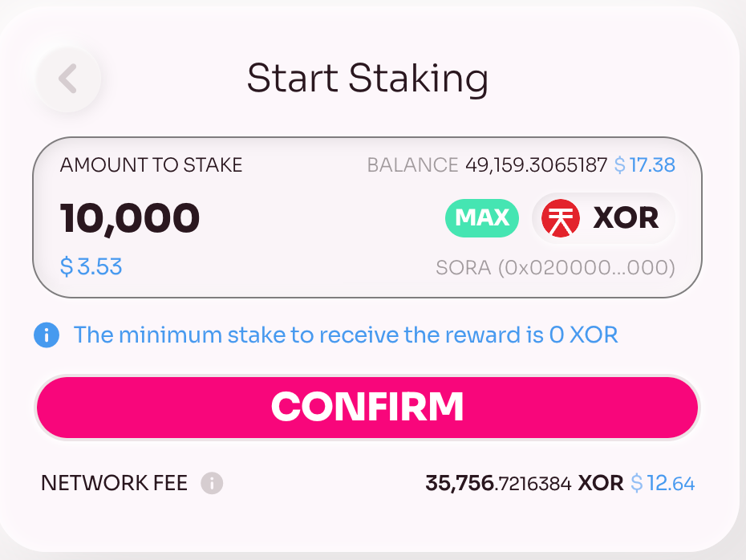Screen dimensions: 746x560
Task: Click the $12.64 network fee fiat value
Action: (x=663, y=484)
